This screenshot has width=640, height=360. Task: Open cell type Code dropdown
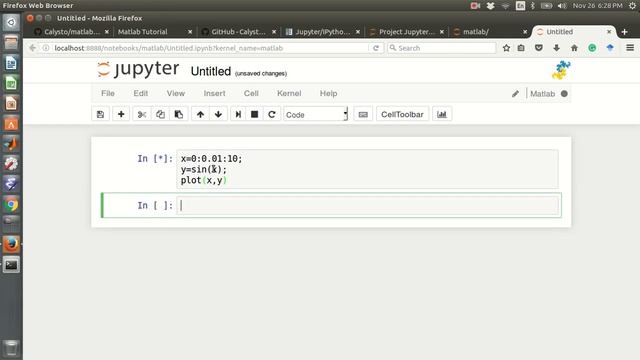point(316,115)
